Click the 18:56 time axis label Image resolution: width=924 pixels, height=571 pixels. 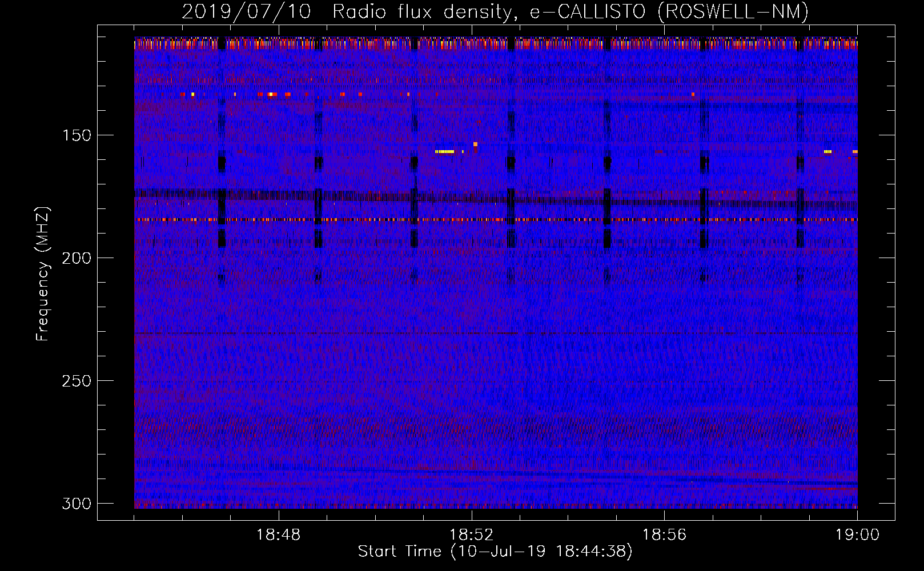664,535
